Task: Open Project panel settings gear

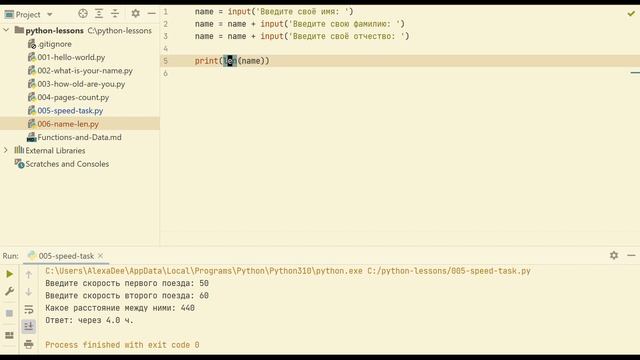Action: click(x=136, y=14)
